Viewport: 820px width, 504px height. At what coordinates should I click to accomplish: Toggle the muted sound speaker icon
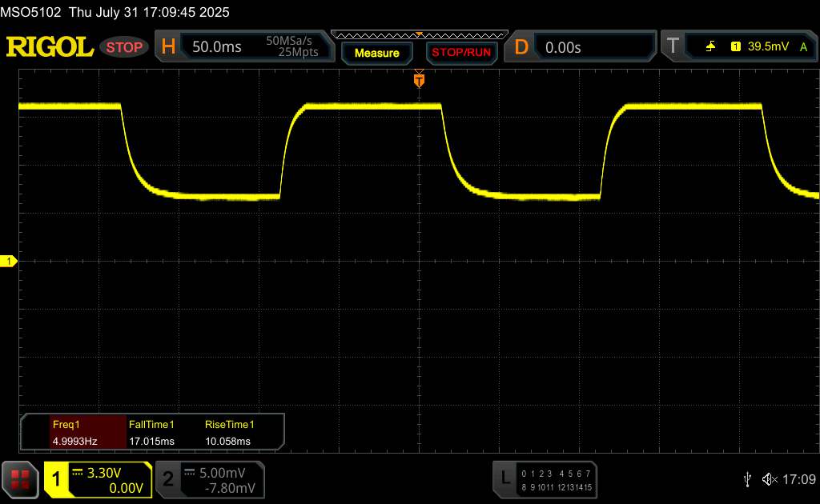(x=770, y=479)
